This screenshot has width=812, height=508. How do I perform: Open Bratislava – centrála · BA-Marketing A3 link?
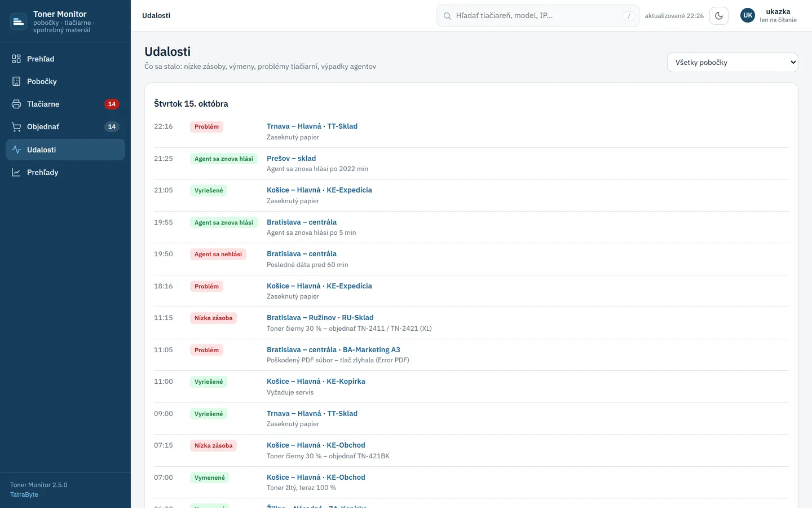(x=333, y=350)
